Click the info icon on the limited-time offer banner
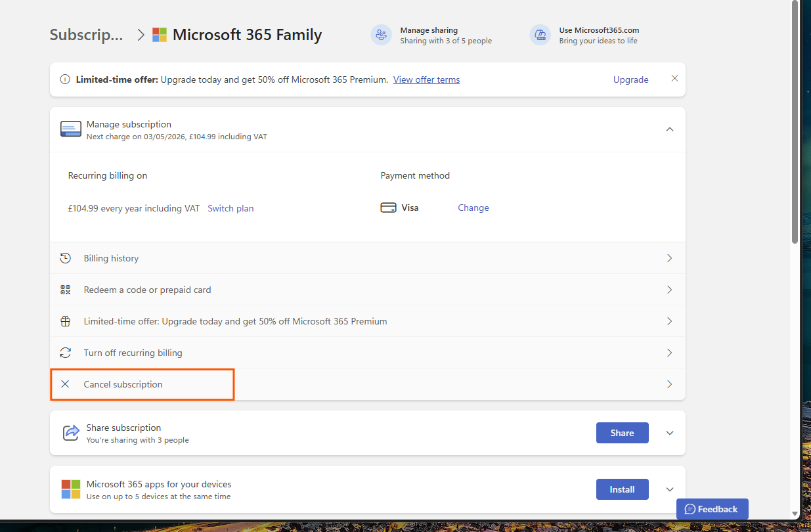This screenshot has width=811, height=532. (x=64, y=79)
